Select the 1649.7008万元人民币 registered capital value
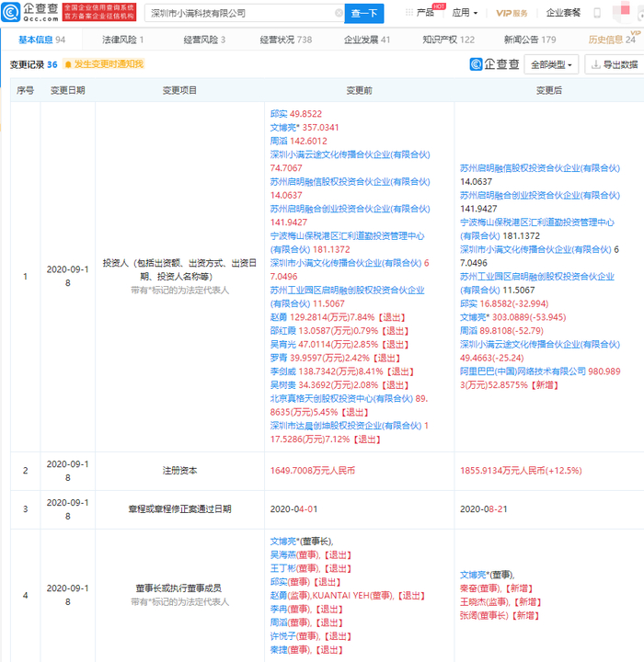The width and height of the screenshot is (644, 662). click(x=312, y=471)
